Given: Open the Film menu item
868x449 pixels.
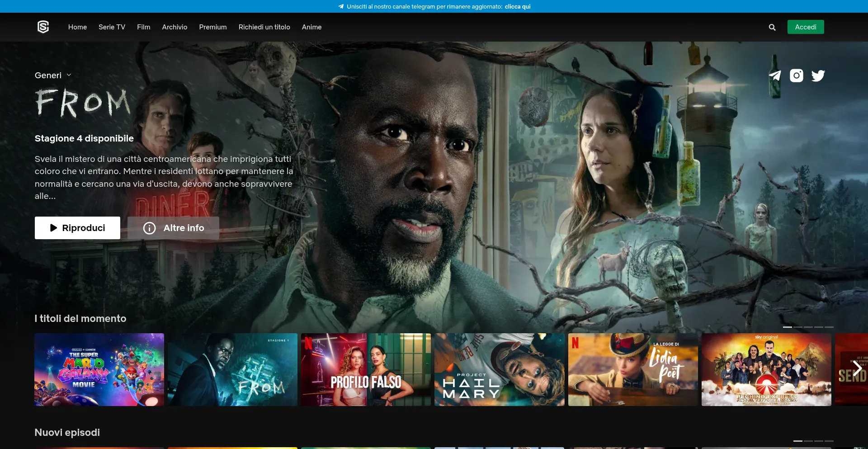Looking at the screenshot, I should point(144,27).
